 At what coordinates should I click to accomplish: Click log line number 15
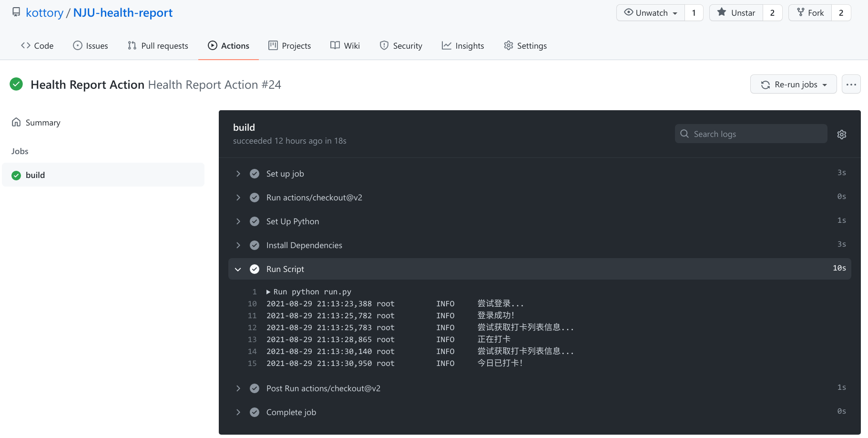pos(252,364)
